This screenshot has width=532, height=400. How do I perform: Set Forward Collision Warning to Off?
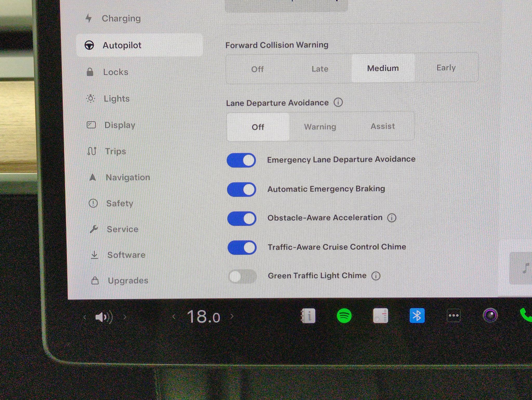click(257, 69)
